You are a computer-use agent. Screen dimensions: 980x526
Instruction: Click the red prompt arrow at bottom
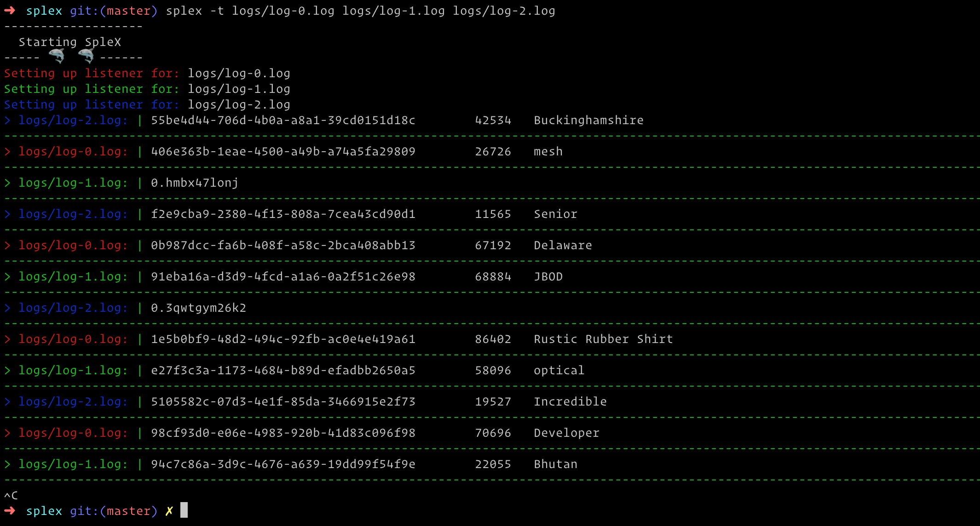(x=10, y=511)
